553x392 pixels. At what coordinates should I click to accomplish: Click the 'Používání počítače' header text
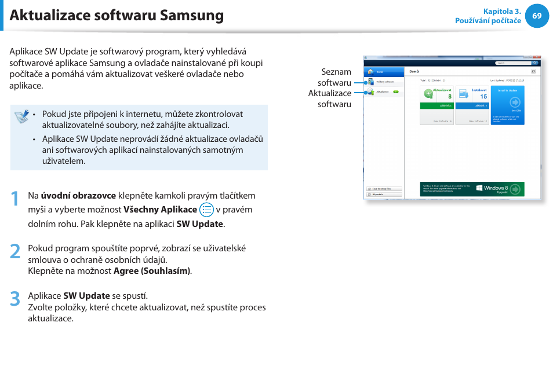[x=488, y=21]
